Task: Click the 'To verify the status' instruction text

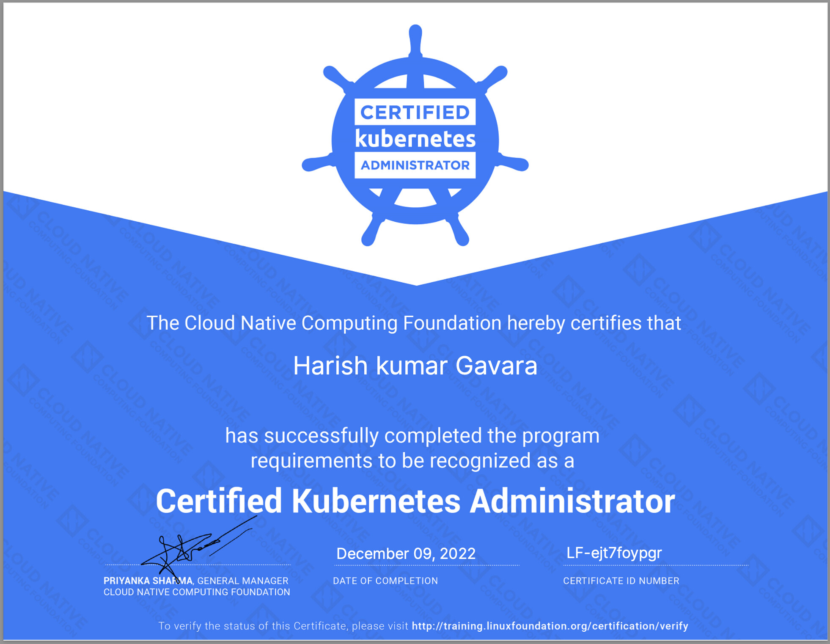Action: pos(283,626)
